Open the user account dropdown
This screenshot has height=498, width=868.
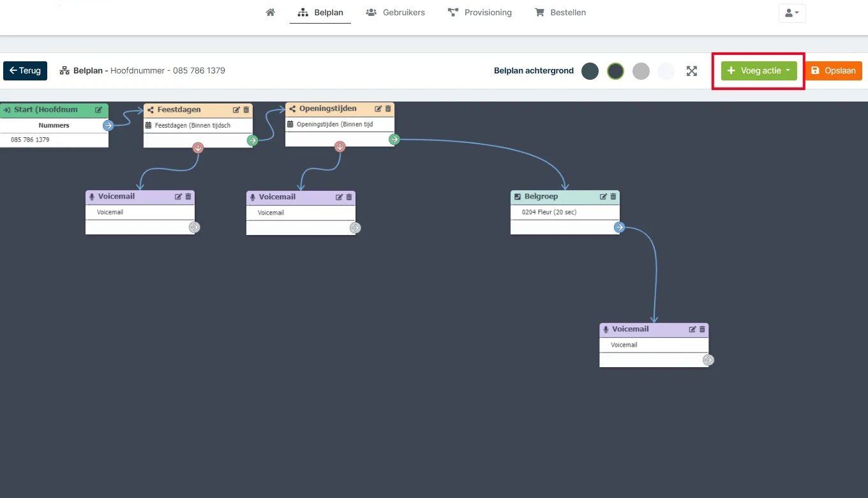click(792, 13)
